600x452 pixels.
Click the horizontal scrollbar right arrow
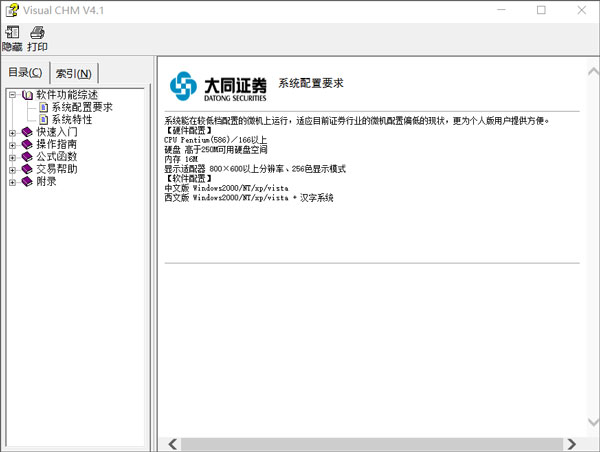572,444
